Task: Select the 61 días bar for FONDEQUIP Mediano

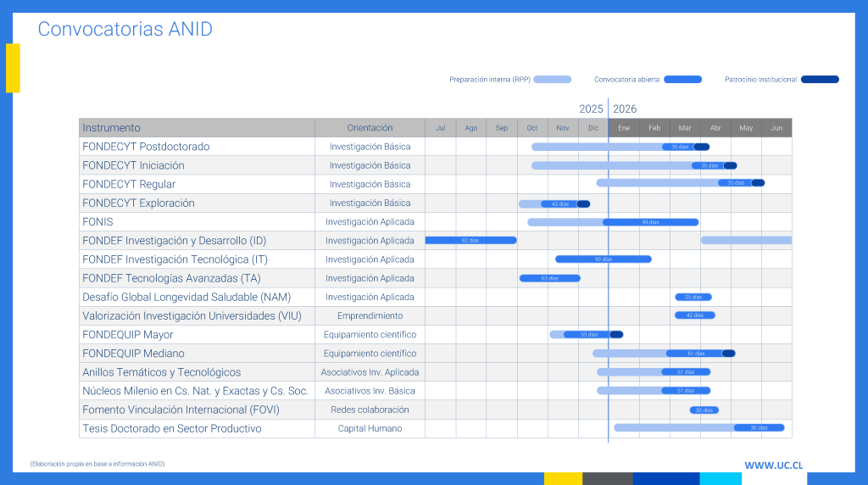Action: 694,354
